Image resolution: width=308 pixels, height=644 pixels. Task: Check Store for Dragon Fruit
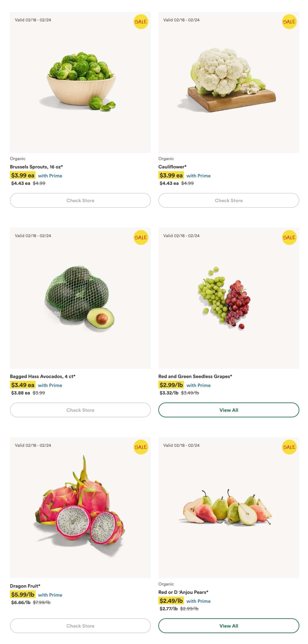pyautogui.click(x=80, y=626)
